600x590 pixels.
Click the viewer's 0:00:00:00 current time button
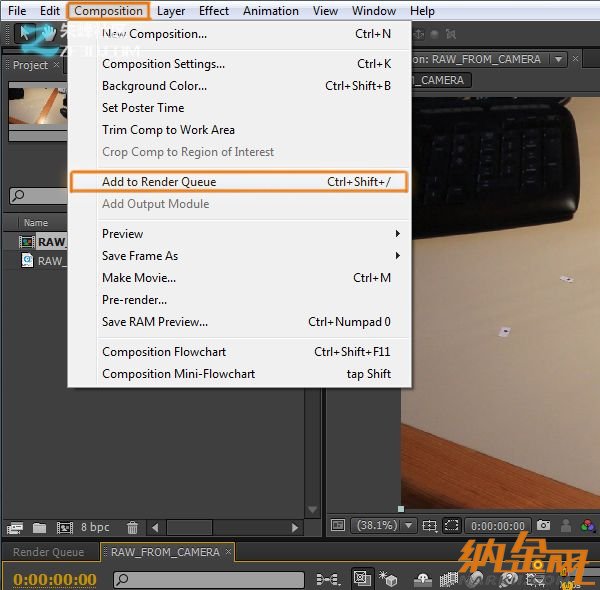tap(497, 525)
